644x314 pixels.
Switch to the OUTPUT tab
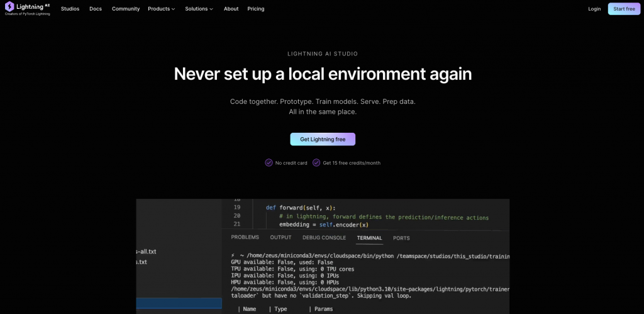coord(280,238)
